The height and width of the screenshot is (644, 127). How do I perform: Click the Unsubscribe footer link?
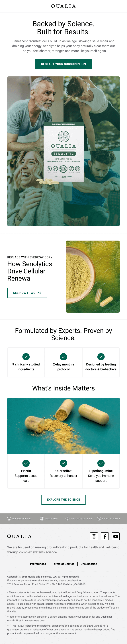89,564
